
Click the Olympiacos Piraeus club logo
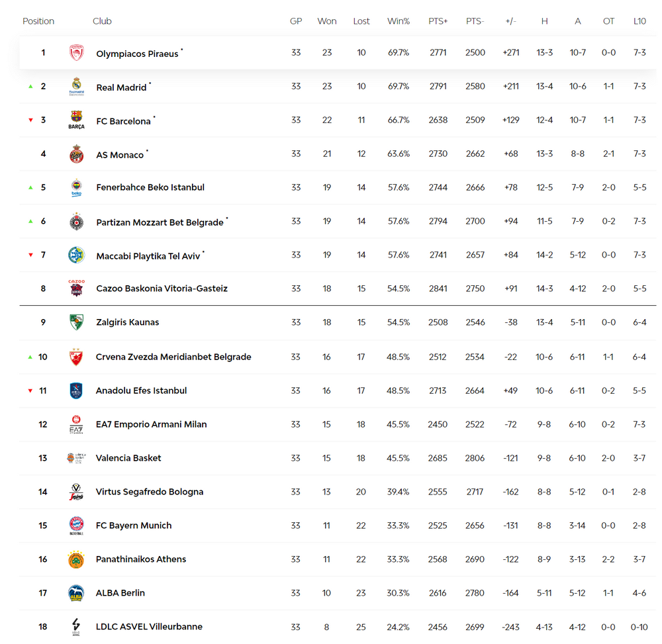point(76,53)
